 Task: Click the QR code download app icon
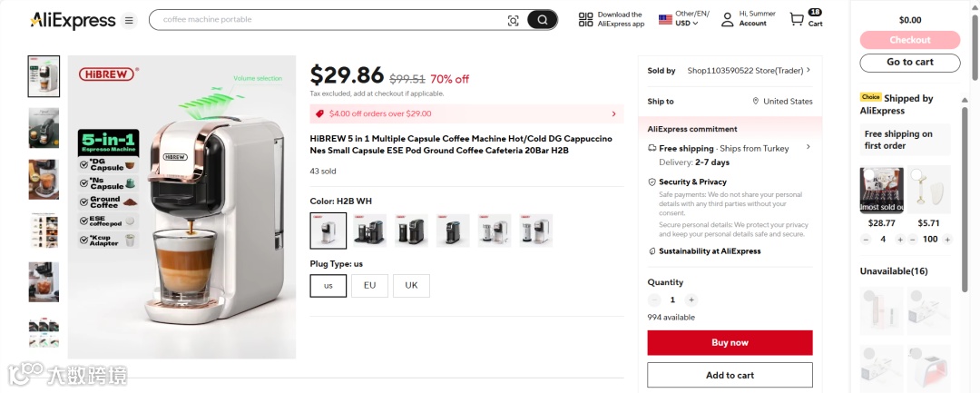click(x=585, y=19)
